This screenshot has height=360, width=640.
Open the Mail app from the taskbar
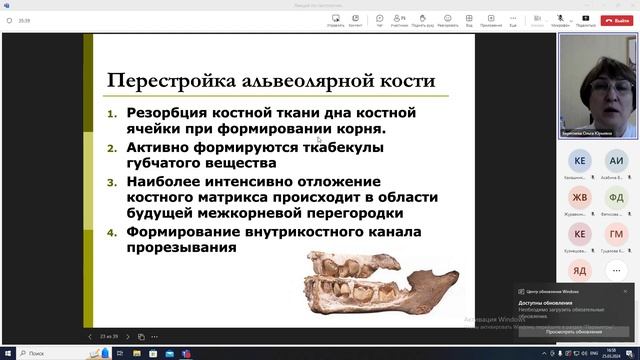click(170, 353)
